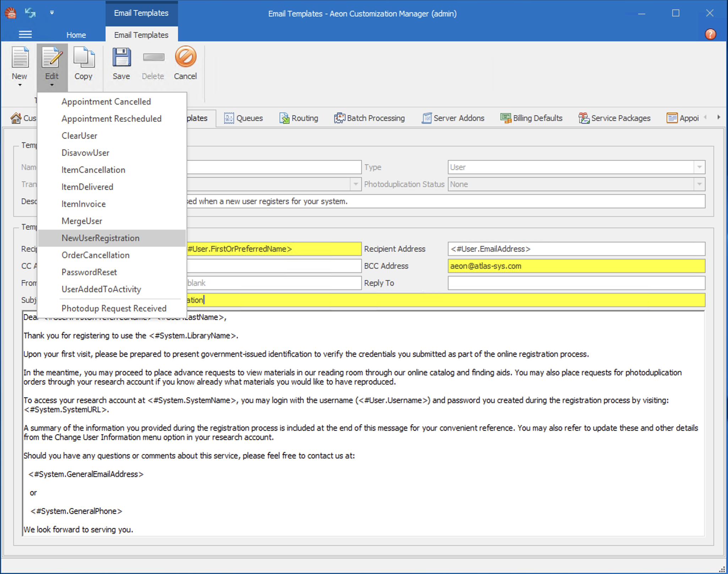Image resolution: width=728 pixels, height=574 pixels.
Task: Choose ItemInvoice in the Edit menu
Action: (83, 204)
